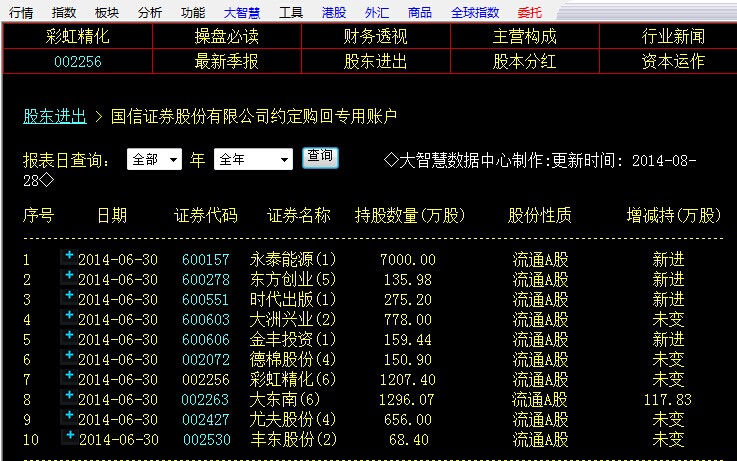This screenshot has width=737, height=461.
Task: Switch to the 股东进出 tab
Action: click(376, 61)
